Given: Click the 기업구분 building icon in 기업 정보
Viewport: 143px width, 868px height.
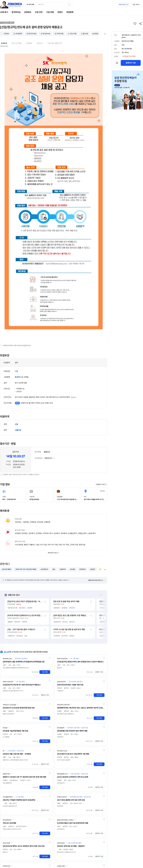Looking at the screenshot, I should (x=31, y=491).
